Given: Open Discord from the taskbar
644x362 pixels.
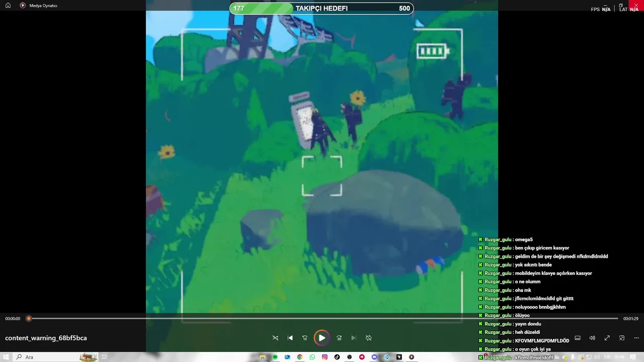Looking at the screenshot, I should tap(374, 357).
